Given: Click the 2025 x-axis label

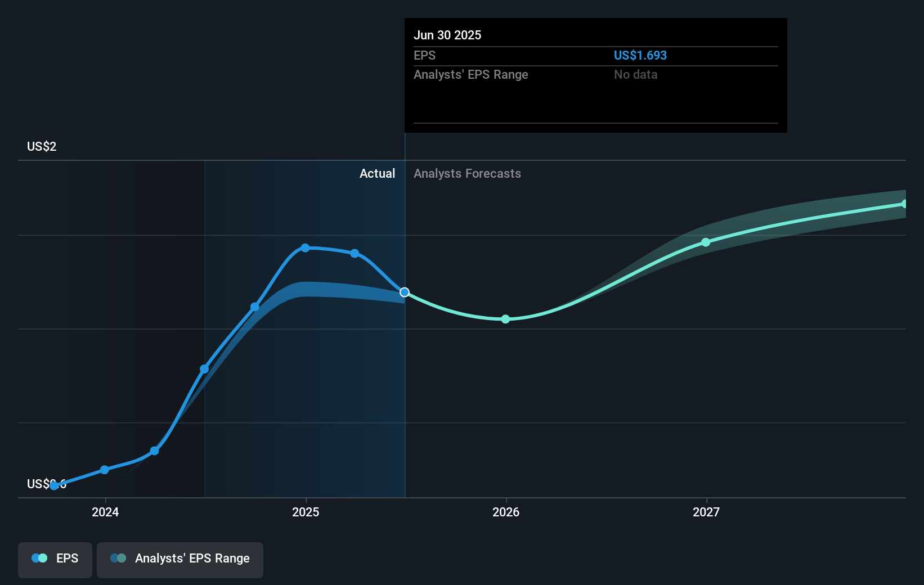Looking at the screenshot, I should pos(306,512).
